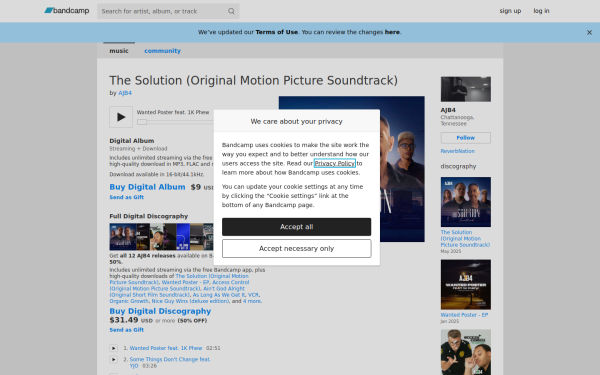Open the Wanted Poster - EP title link

point(464,315)
